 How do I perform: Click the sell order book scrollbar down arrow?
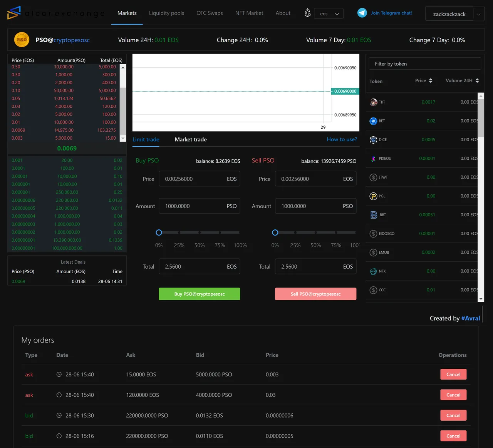click(123, 138)
